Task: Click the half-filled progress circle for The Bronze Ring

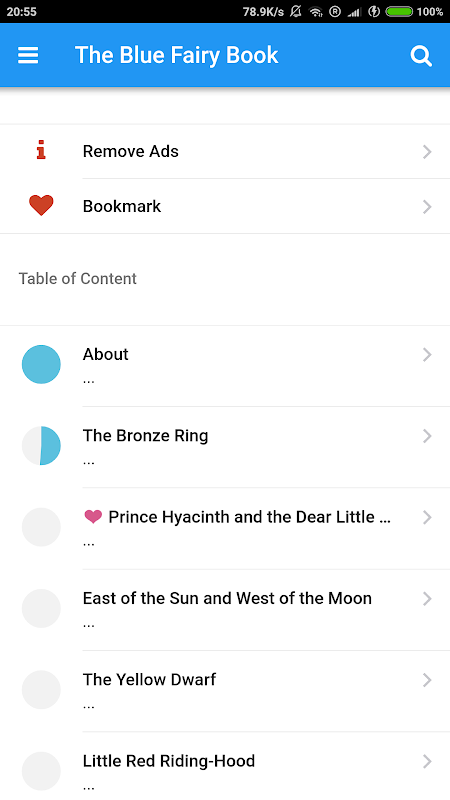Action: [41, 445]
